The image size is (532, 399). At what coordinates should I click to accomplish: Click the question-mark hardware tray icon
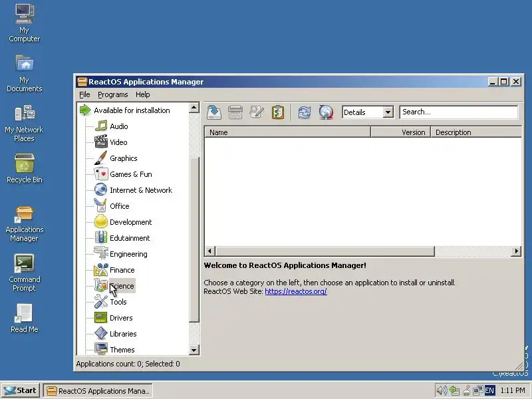pos(467,390)
